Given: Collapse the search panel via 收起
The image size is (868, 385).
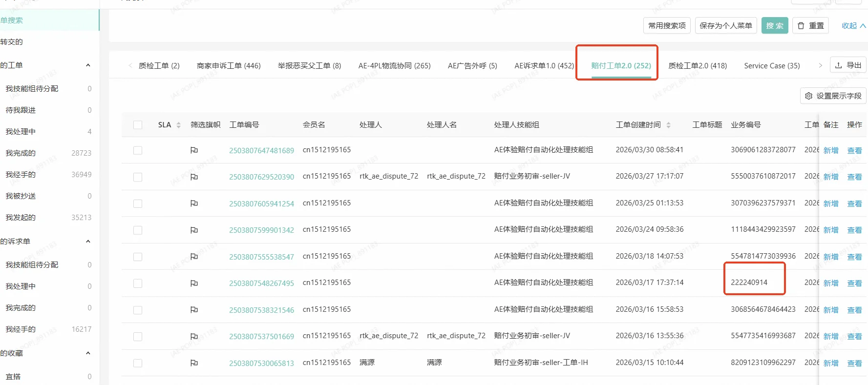Looking at the screenshot, I should click(x=853, y=25).
